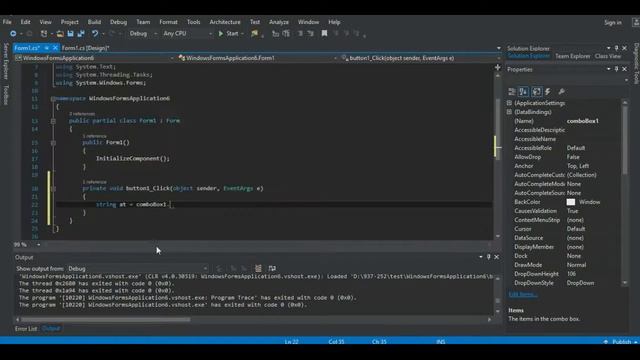Toggle a bookmark with the bookmark icon
This screenshot has width=640, height=360.
point(324,33)
